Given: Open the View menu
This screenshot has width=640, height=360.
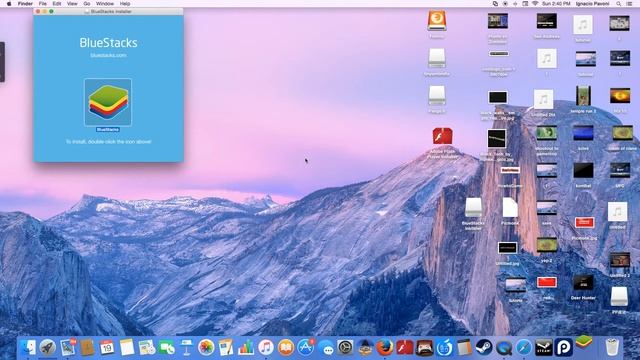Looking at the screenshot, I should 72,4.
